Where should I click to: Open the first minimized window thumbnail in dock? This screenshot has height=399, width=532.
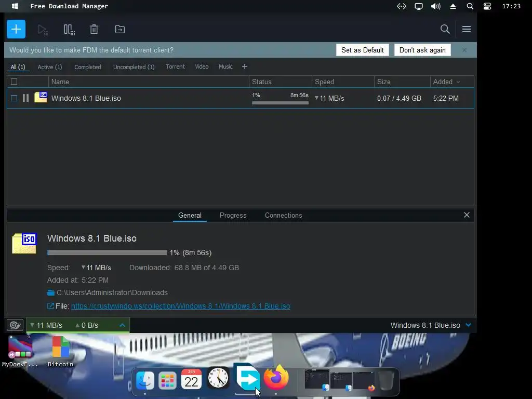317,379
